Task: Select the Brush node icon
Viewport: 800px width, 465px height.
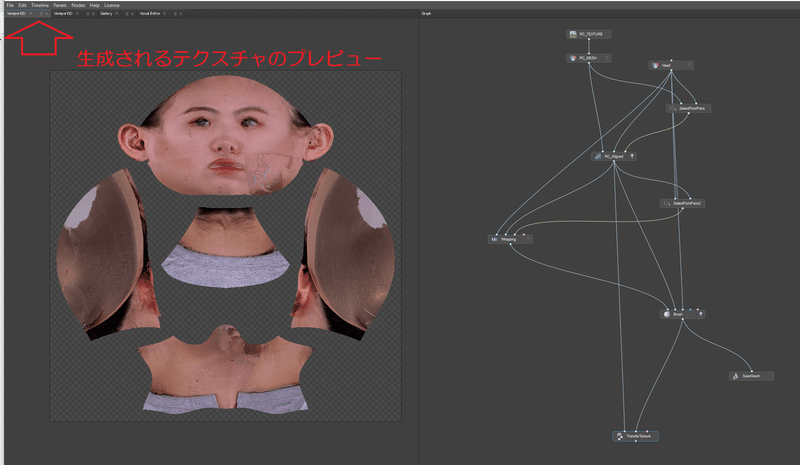Action: click(x=666, y=314)
